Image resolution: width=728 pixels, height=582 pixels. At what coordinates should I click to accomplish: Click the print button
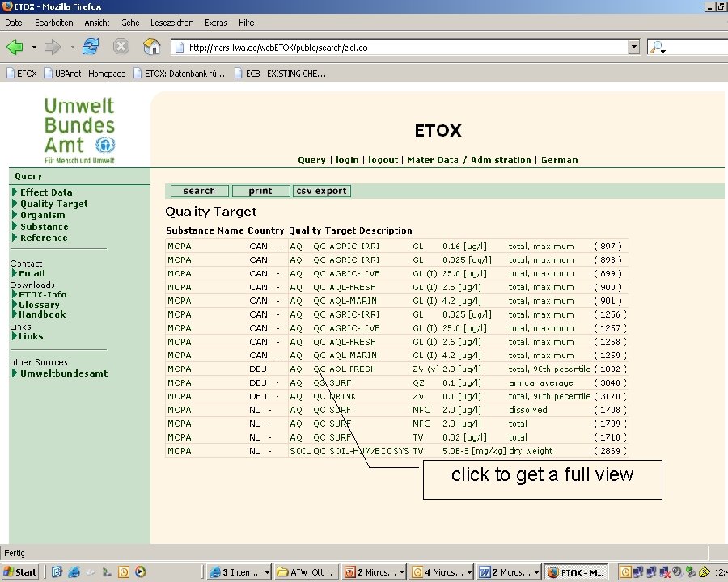click(x=260, y=191)
